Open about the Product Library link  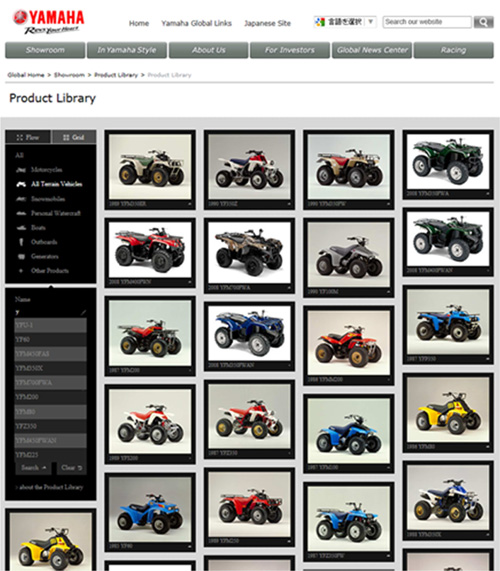tap(49, 487)
